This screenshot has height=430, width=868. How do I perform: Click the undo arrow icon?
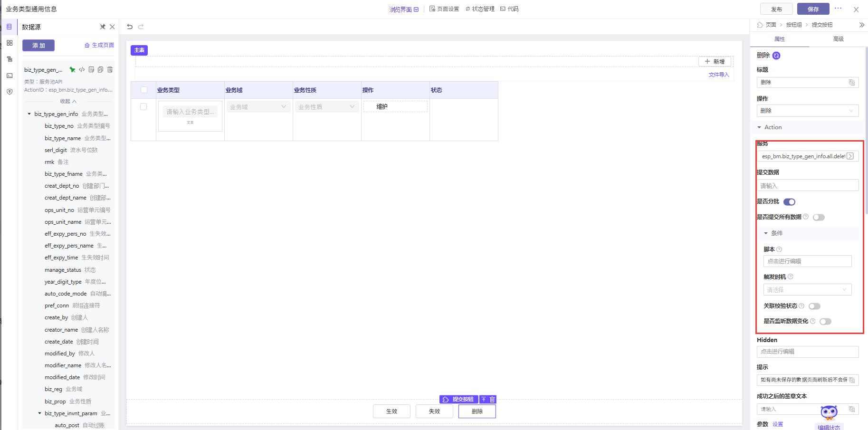click(x=130, y=27)
